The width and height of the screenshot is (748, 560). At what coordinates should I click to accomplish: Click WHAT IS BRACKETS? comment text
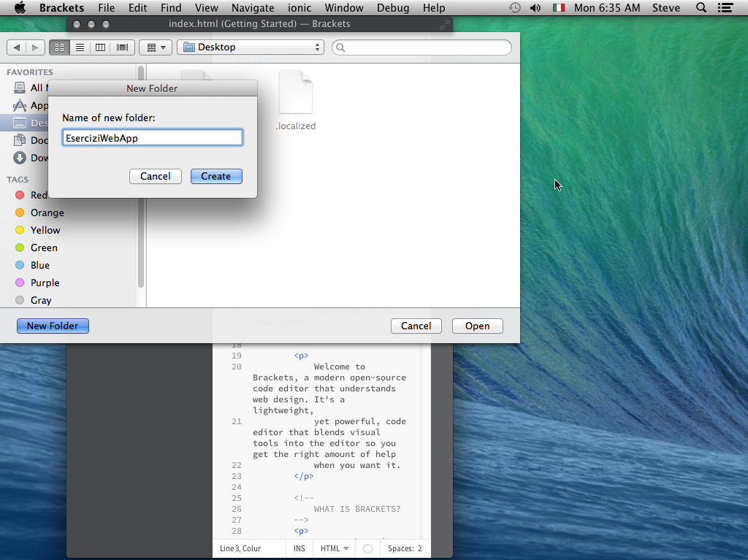tap(357, 509)
